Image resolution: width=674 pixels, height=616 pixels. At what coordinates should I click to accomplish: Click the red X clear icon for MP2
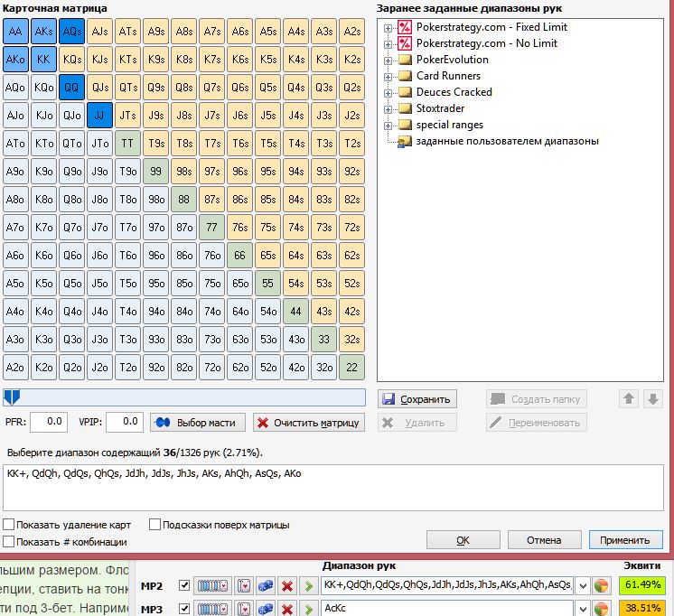287,585
